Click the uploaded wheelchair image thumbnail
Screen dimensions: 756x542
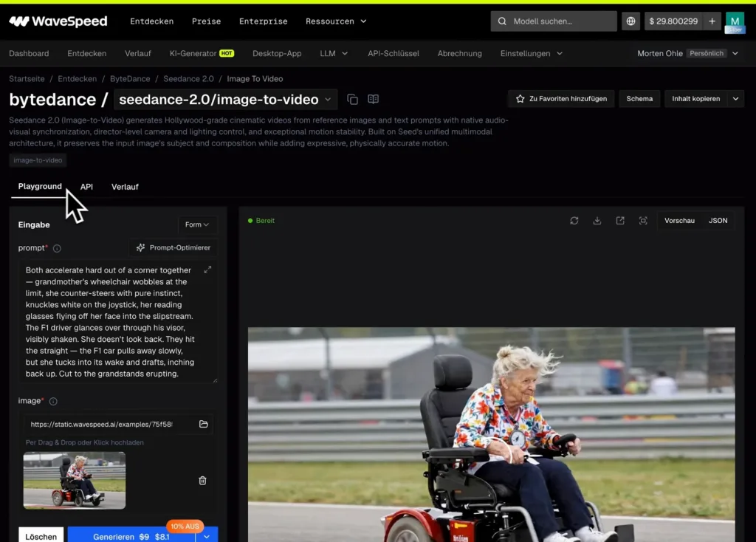pyautogui.click(x=75, y=480)
